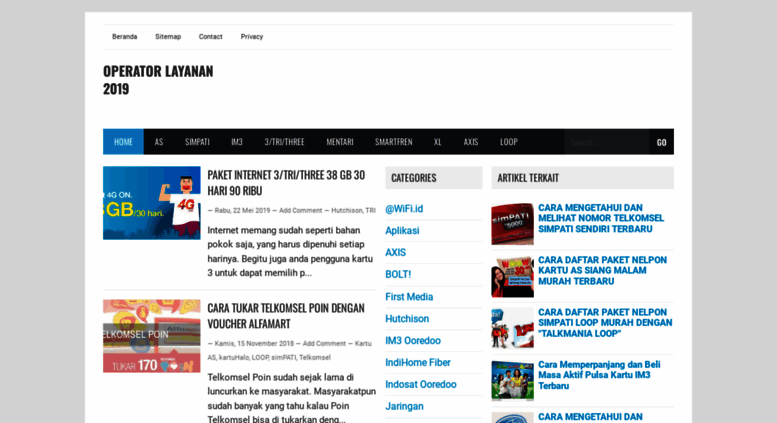This screenshot has width=777, height=423.
Task: Click the date Rabu, 22 Mei 2019
Action: pos(242,211)
